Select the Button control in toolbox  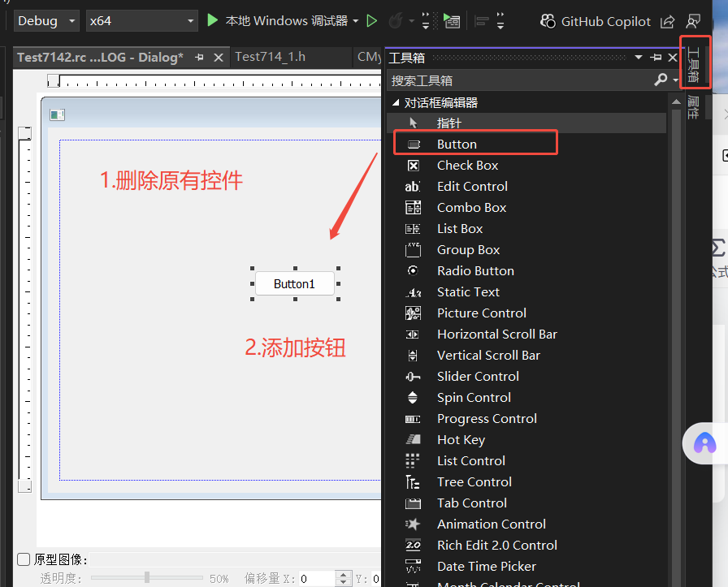[526, 144]
